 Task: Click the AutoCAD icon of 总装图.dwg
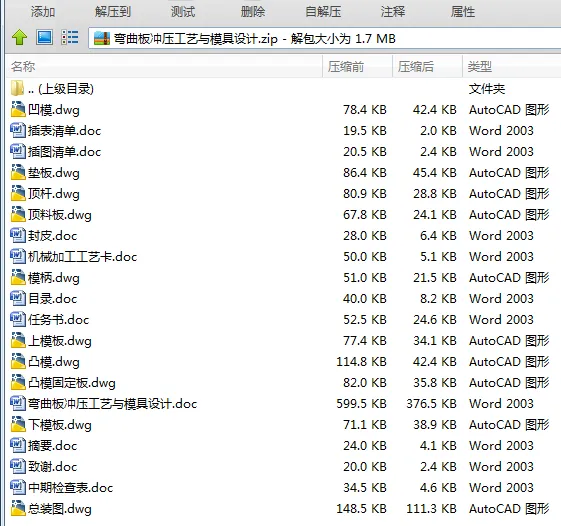18,508
